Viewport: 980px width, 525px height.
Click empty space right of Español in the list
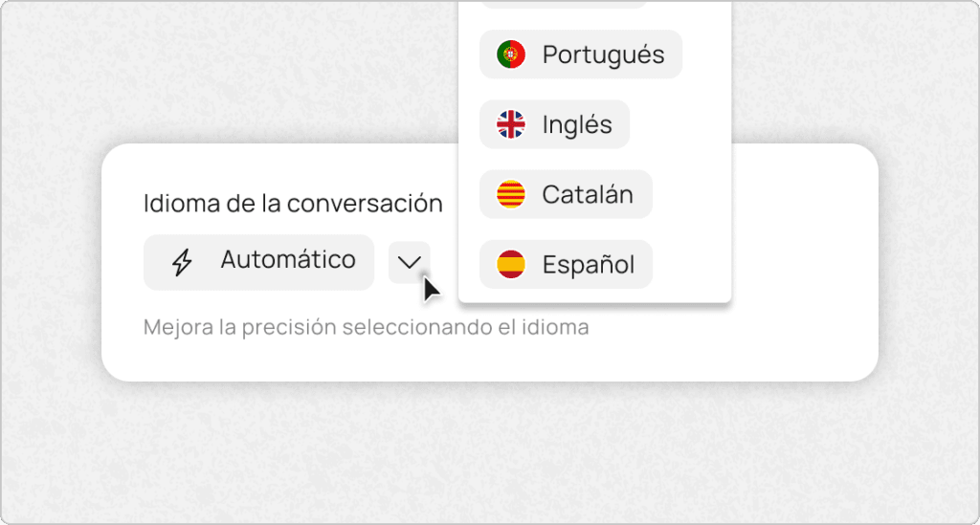[691, 265]
